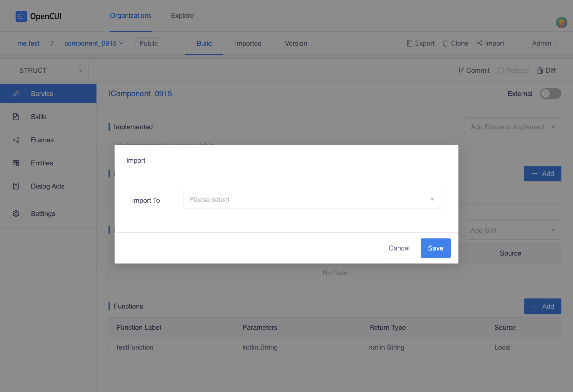
Task: Save the import dialog
Action: click(436, 248)
